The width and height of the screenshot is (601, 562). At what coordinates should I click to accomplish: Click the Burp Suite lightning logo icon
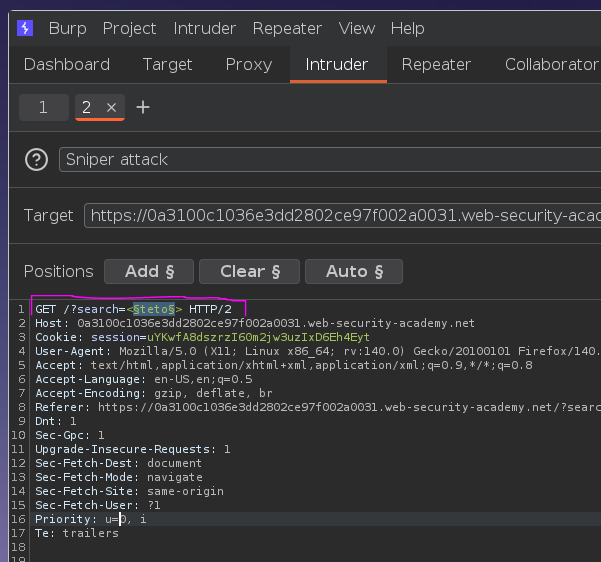pyautogui.click(x=25, y=28)
